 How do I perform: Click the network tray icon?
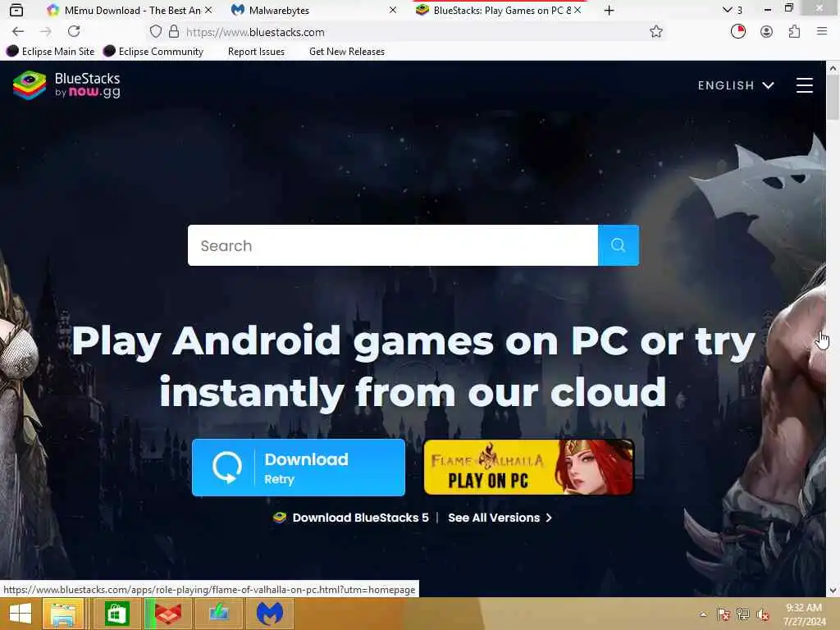point(743,614)
